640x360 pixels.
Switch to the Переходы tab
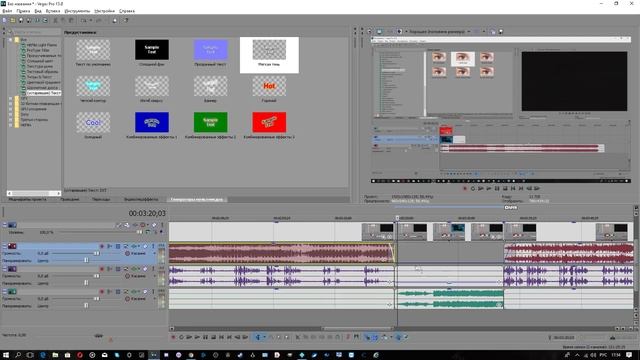pos(101,200)
